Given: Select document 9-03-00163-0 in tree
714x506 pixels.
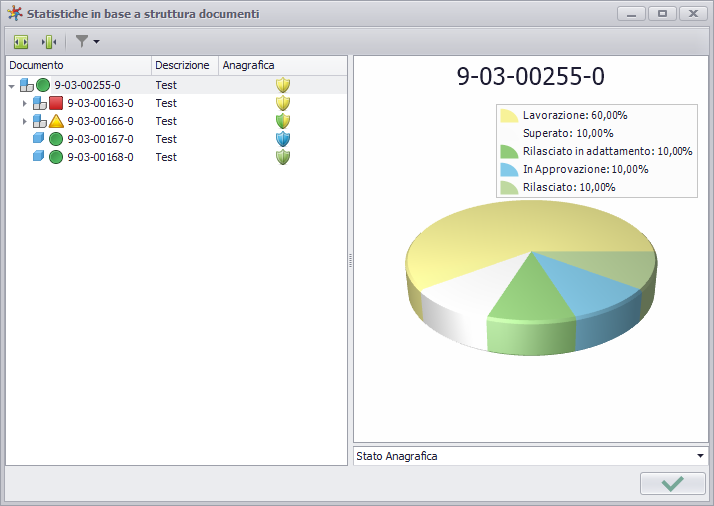Looking at the screenshot, I should (100, 103).
